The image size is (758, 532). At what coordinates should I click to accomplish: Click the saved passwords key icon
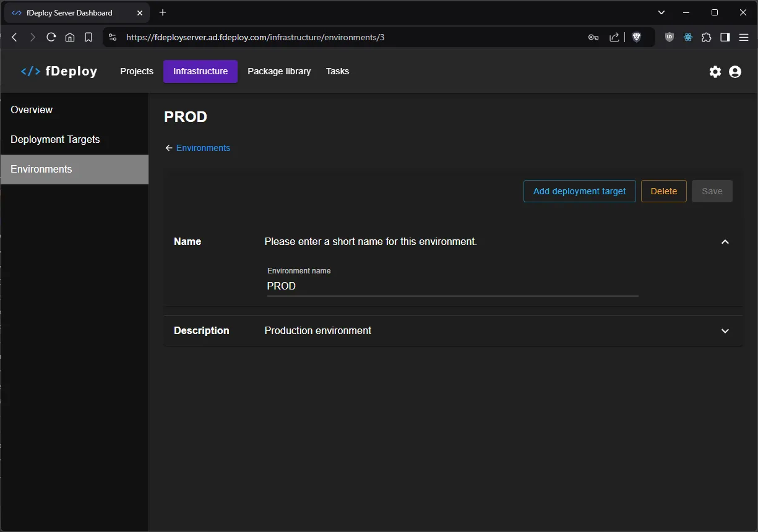pos(593,37)
